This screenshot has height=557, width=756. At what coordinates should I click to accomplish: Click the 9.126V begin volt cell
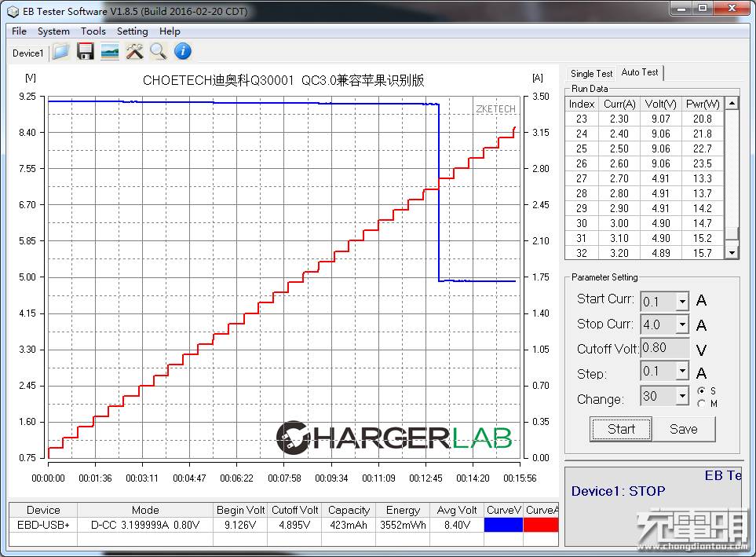(x=240, y=525)
